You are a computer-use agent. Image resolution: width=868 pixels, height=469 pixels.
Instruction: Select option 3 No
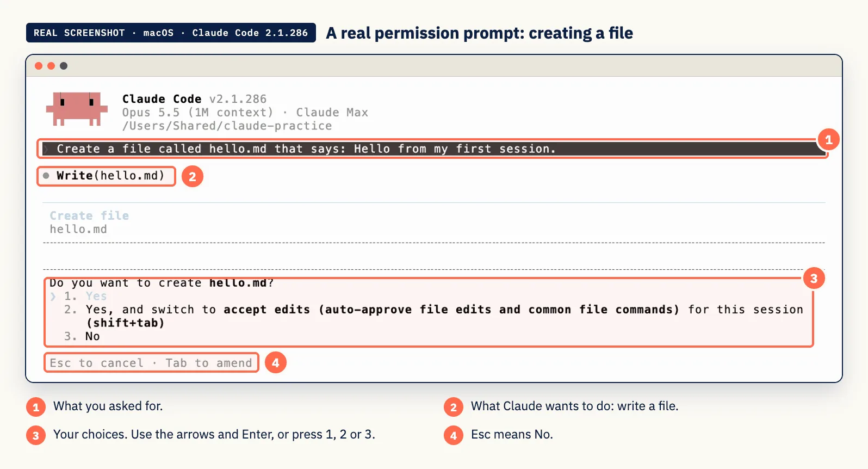pyautogui.click(x=82, y=336)
